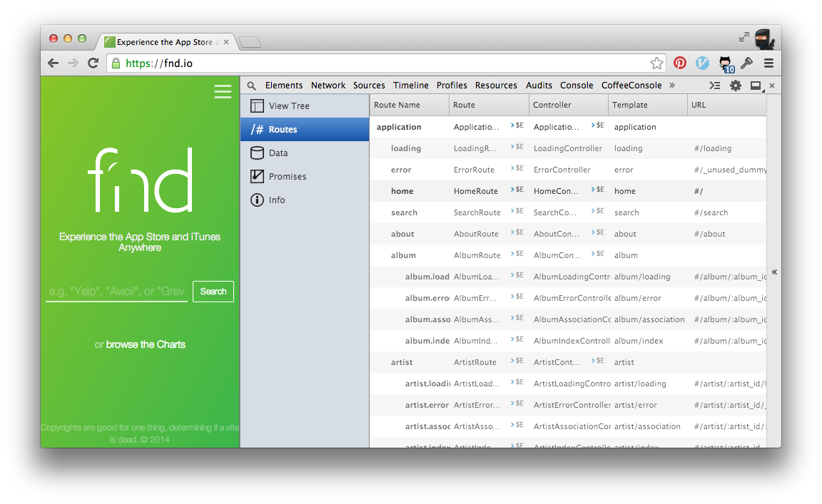Viewport: 822px width, 504px height.
Task: Open the Resources tab
Action: pyautogui.click(x=496, y=86)
